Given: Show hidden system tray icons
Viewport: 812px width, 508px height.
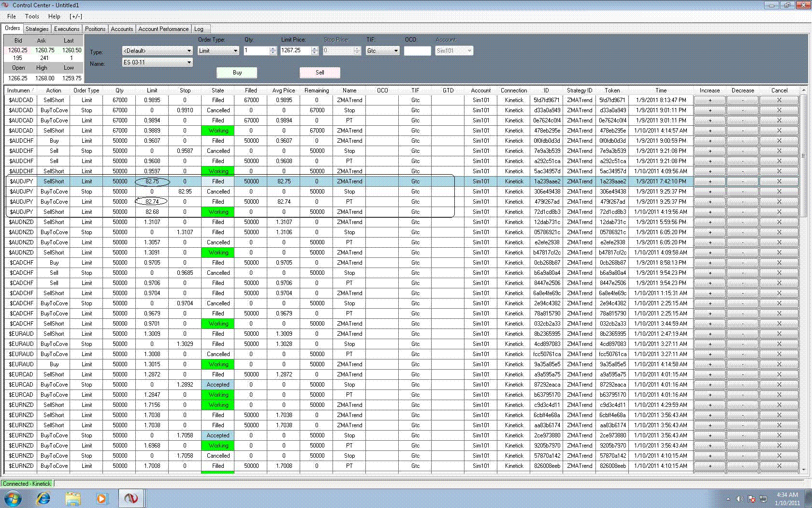Looking at the screenshot, I should pos(728,499).
